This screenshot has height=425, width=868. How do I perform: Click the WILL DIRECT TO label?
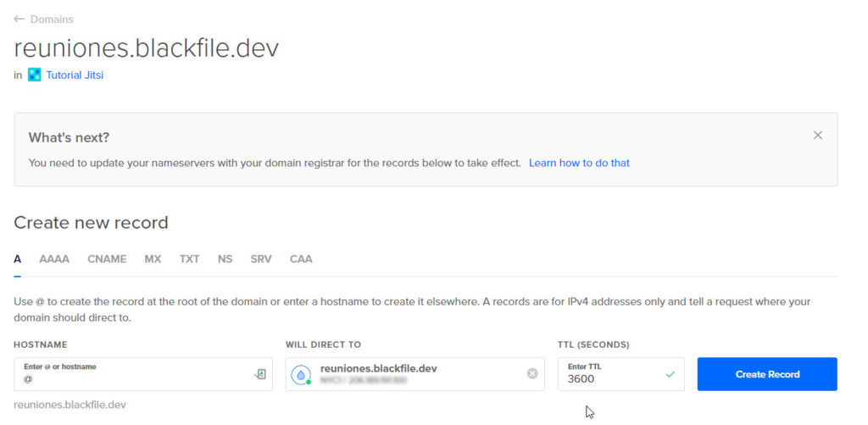pos(323,344)
